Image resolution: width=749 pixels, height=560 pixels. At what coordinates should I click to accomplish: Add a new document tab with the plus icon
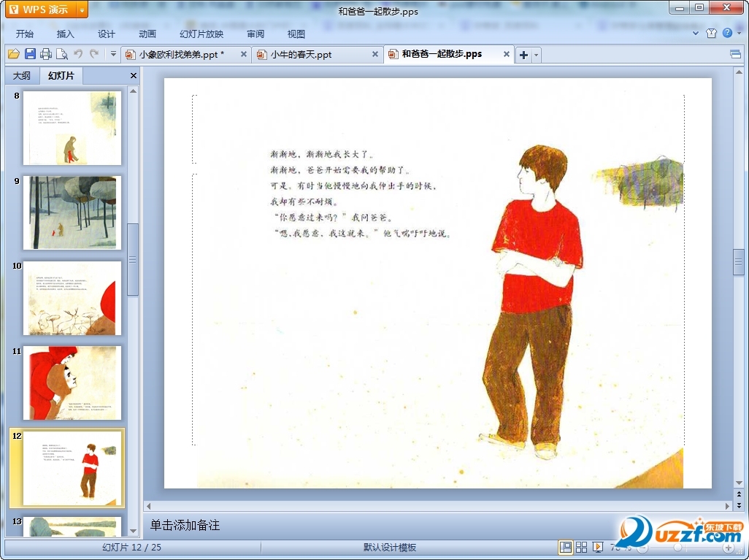click(x=523, y=55)
